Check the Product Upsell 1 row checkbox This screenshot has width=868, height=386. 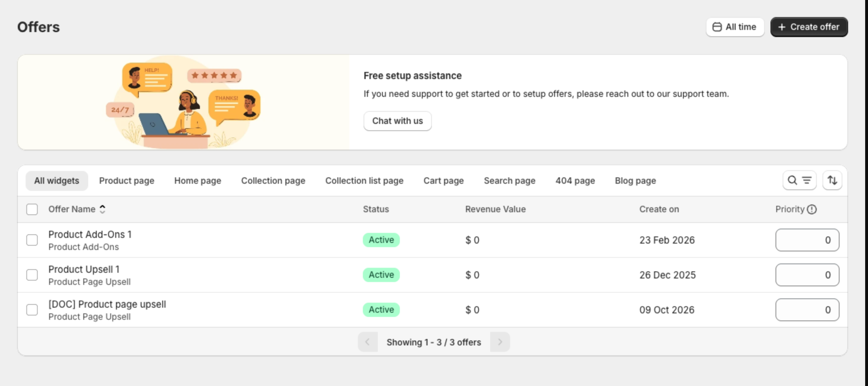[32, 275]
